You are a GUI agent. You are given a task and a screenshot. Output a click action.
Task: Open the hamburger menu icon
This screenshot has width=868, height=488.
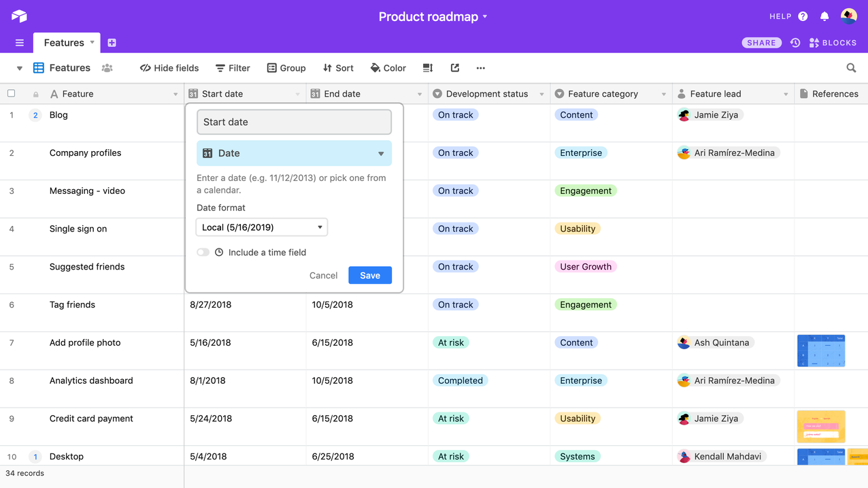[20, 43]
